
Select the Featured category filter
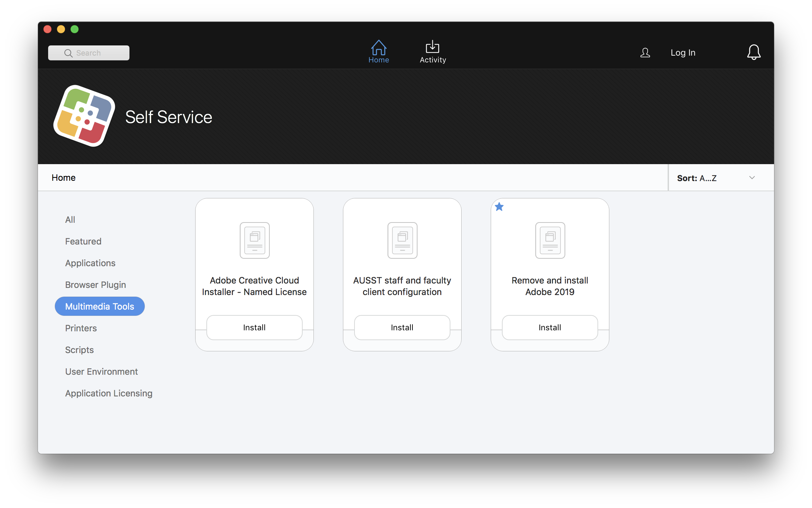[83, 241]
